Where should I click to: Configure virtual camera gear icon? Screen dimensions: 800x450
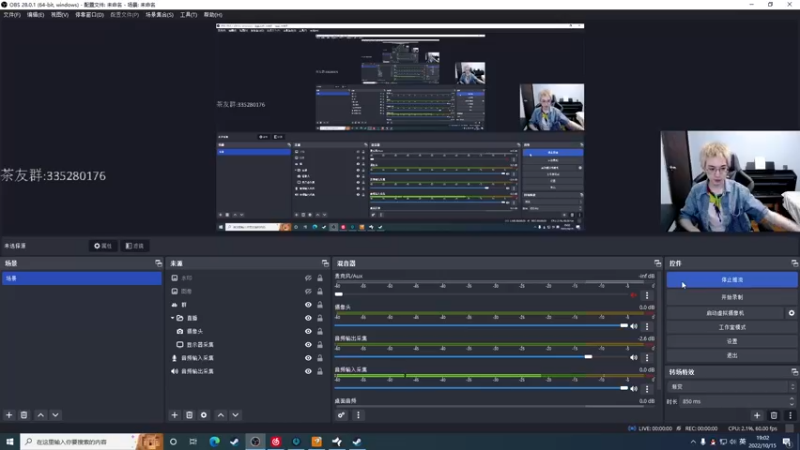(791, 313)
